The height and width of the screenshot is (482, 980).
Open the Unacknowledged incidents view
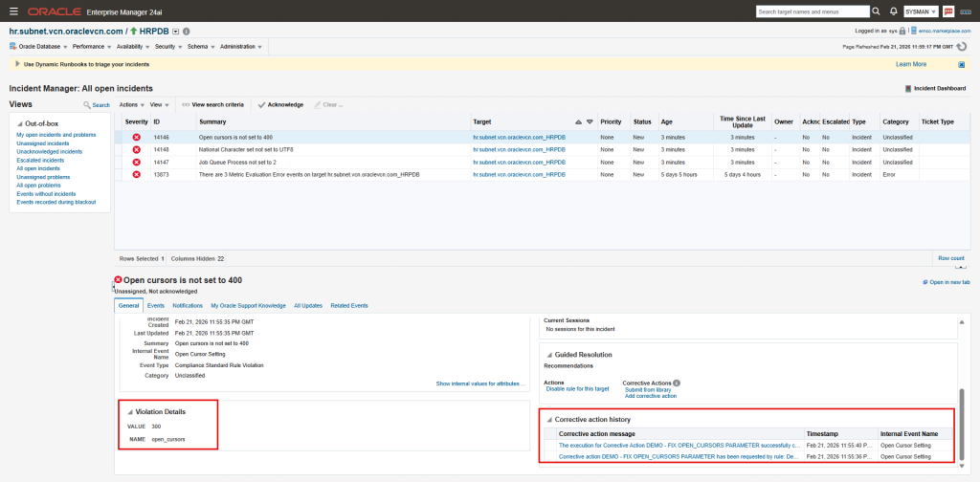coord(49,151)
